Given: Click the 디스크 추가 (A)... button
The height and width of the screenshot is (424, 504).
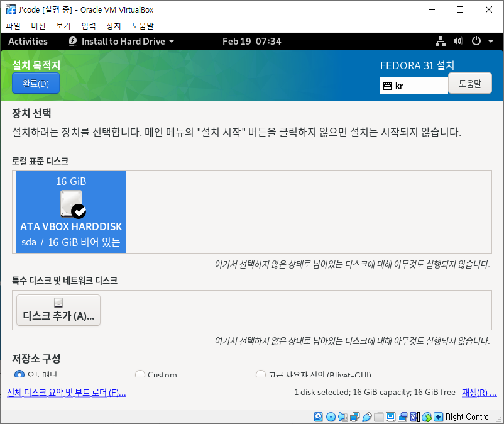Looking at the screenshot, I should (58, 310).
